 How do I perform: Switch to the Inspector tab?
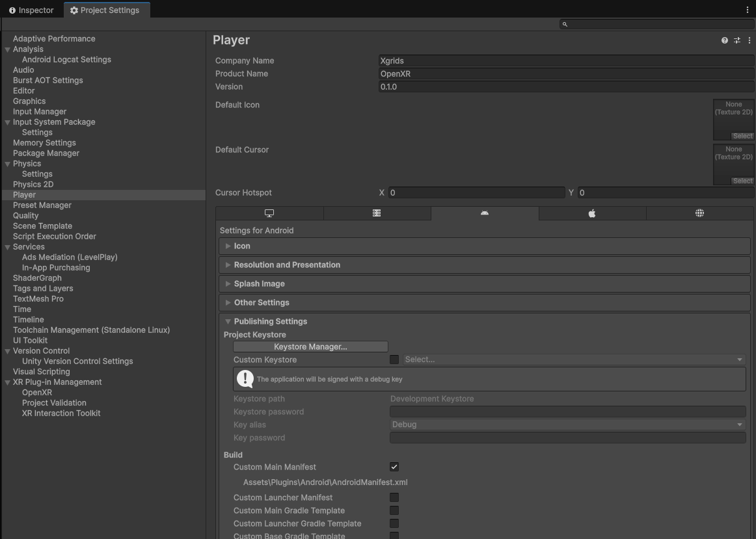32,10
